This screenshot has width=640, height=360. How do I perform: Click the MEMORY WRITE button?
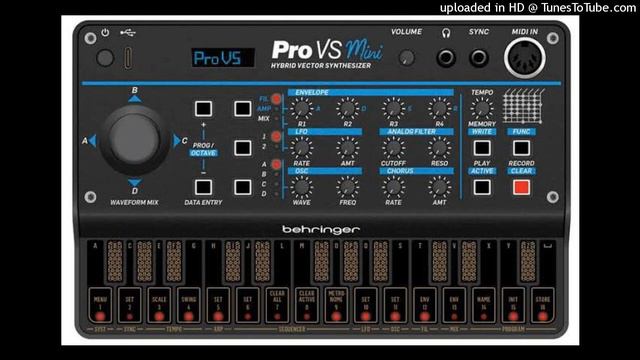click(482, 148)
